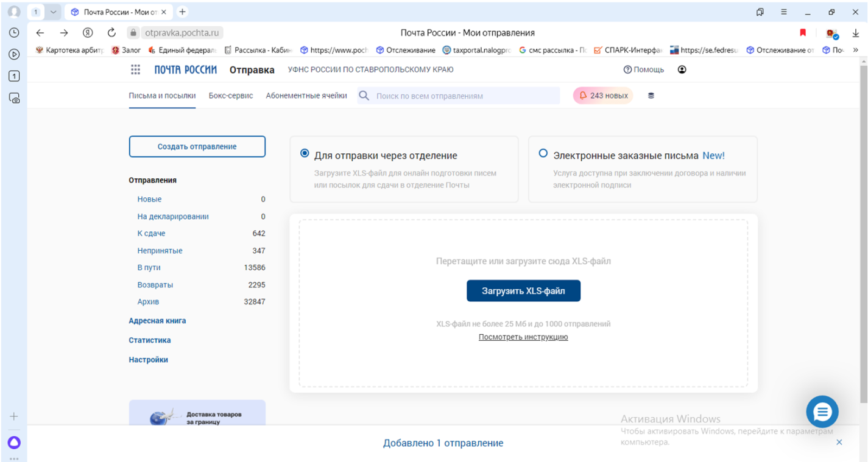The image size is (868, 462).
Task: Expand the browser tab list chevron
Action: (53, 12)
